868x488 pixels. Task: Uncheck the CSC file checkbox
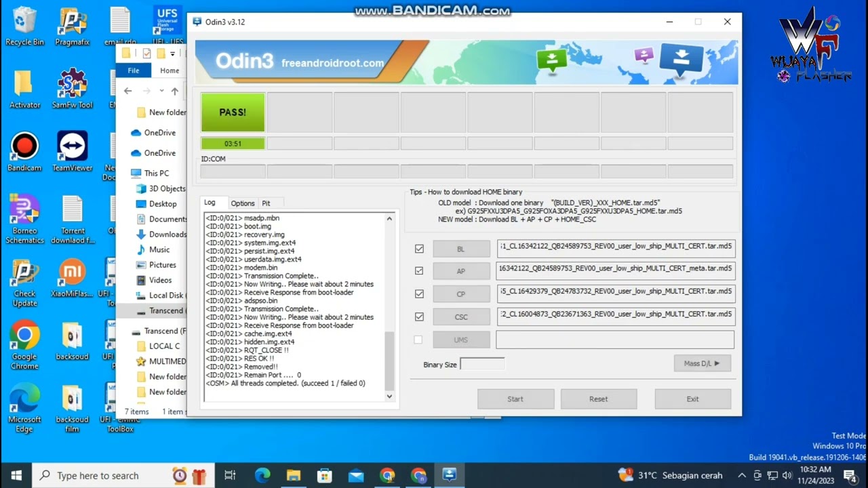(419, 317)
